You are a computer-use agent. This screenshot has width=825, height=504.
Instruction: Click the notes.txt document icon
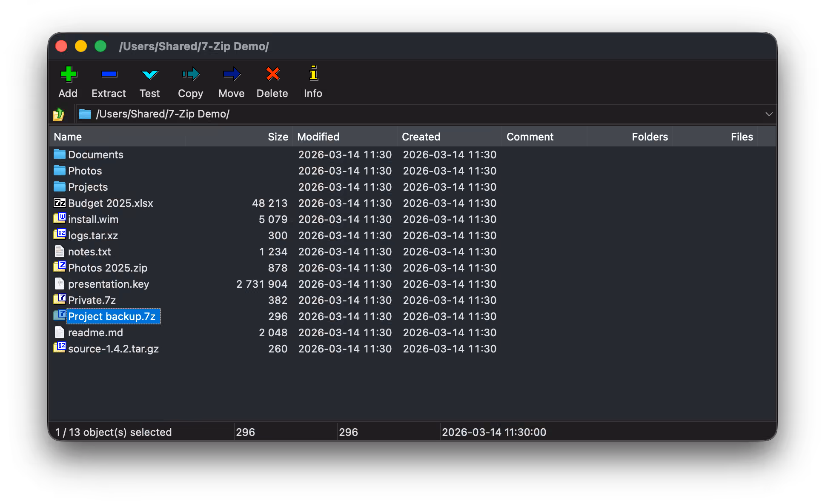(60, 251)
